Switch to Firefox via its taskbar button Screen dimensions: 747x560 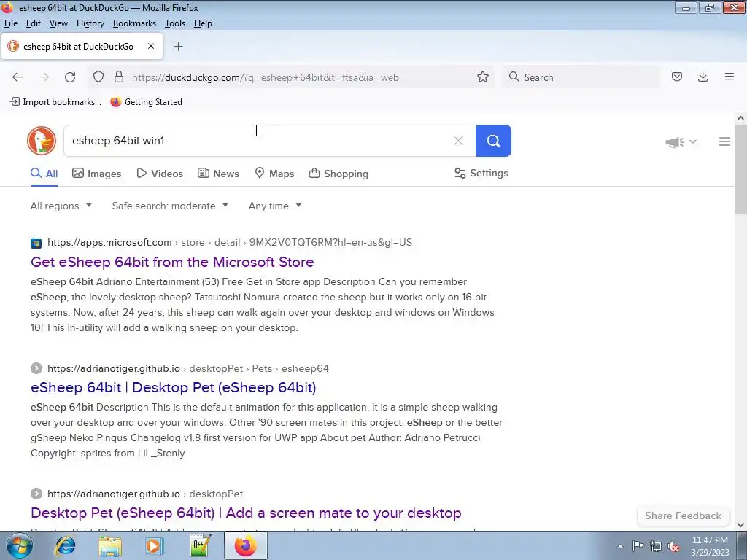point(245,545)
